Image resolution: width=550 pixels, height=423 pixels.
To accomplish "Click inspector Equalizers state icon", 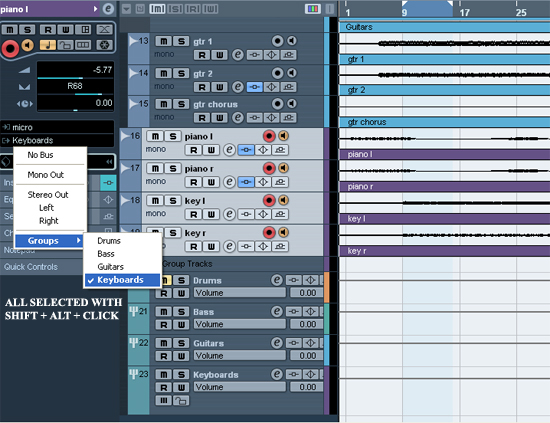I will click(108, 200).
